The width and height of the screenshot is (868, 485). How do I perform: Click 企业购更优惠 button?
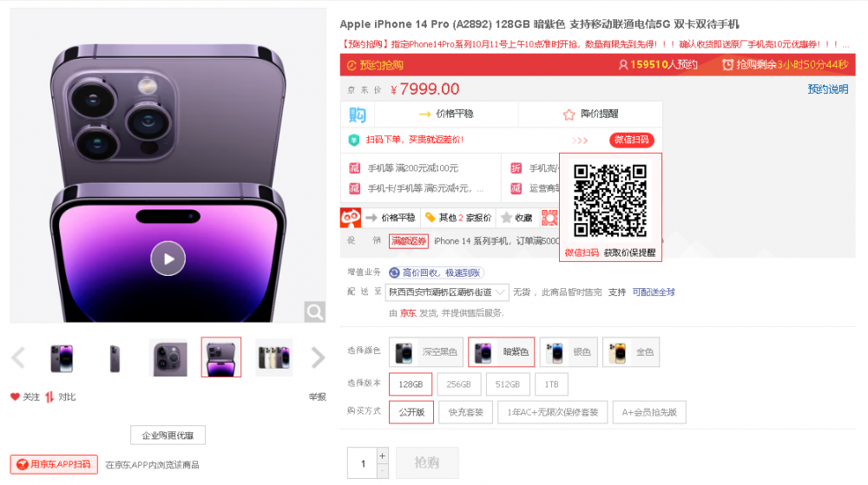(168, 436)
